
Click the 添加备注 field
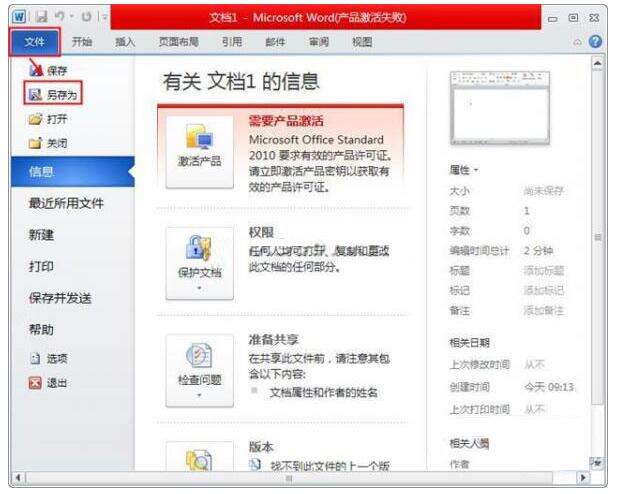544,310
